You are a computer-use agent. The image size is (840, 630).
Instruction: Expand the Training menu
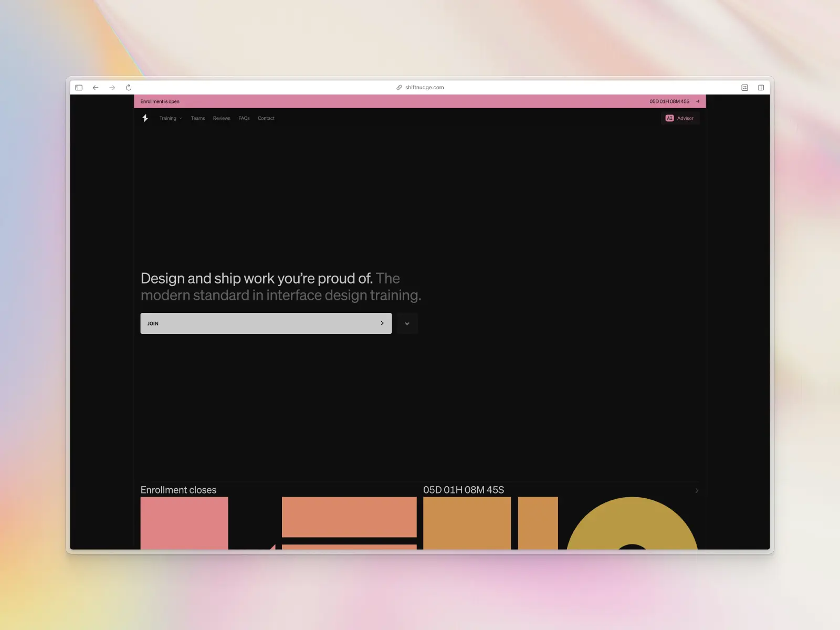[x=171, y=118]
